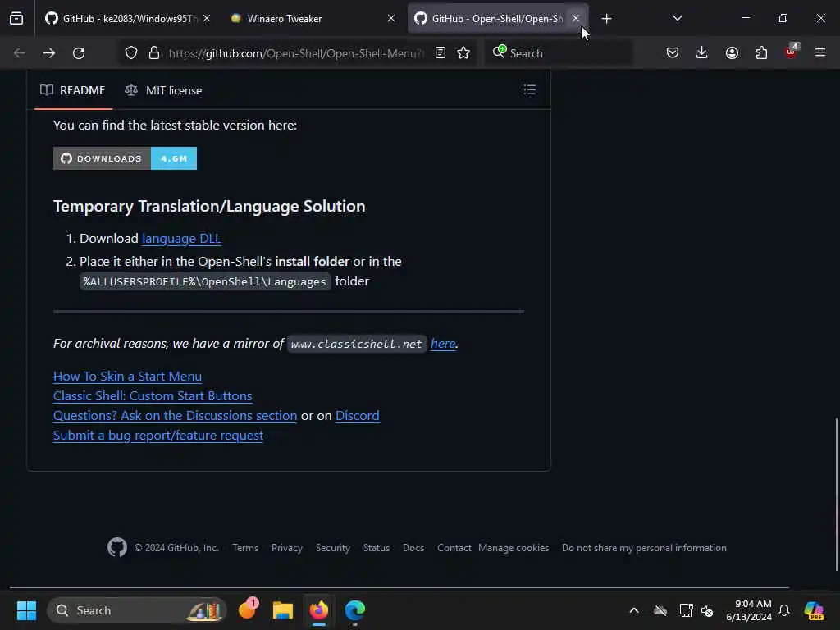The width and height of the screenshot is (840, 630).
Task: Open OneDrive tray cloud icon
Action: 660,610
